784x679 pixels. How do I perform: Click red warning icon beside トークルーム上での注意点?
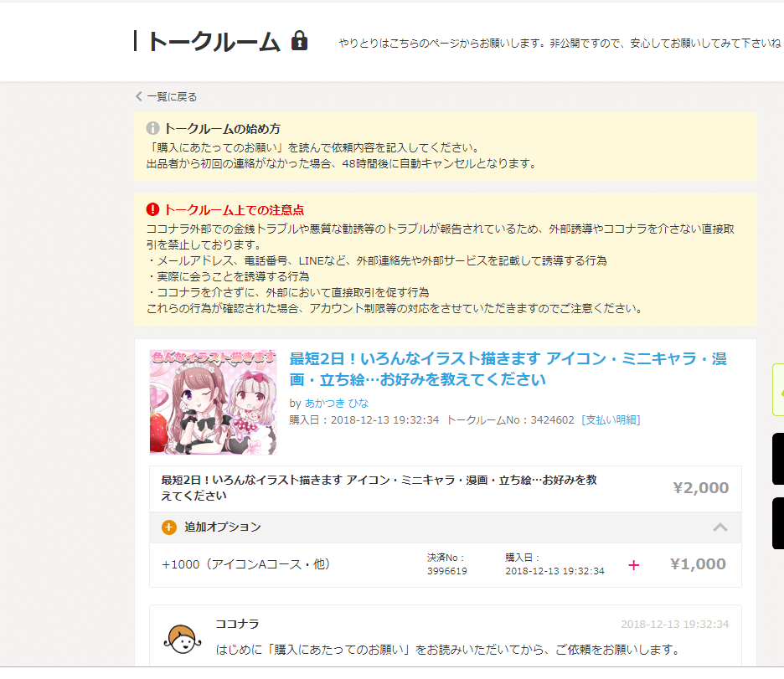[152, 209]
